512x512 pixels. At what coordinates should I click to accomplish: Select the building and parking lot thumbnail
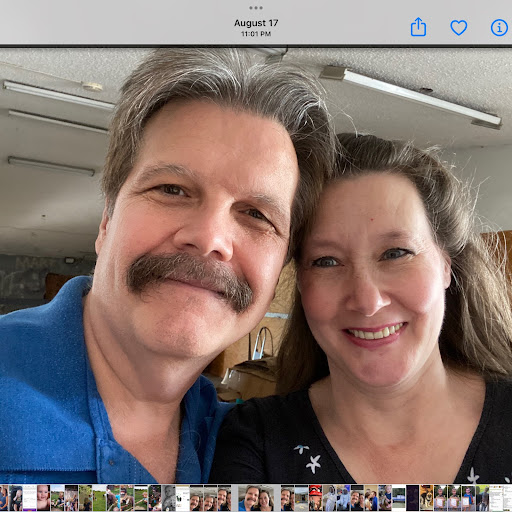point(301,498)
